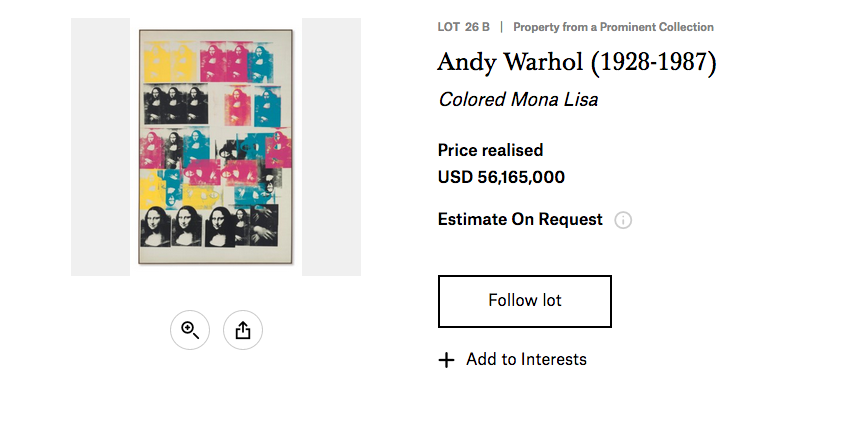Open the estimate info circle icon
Viewport: 844px width, 438px height.
click(x=623, y=220)
